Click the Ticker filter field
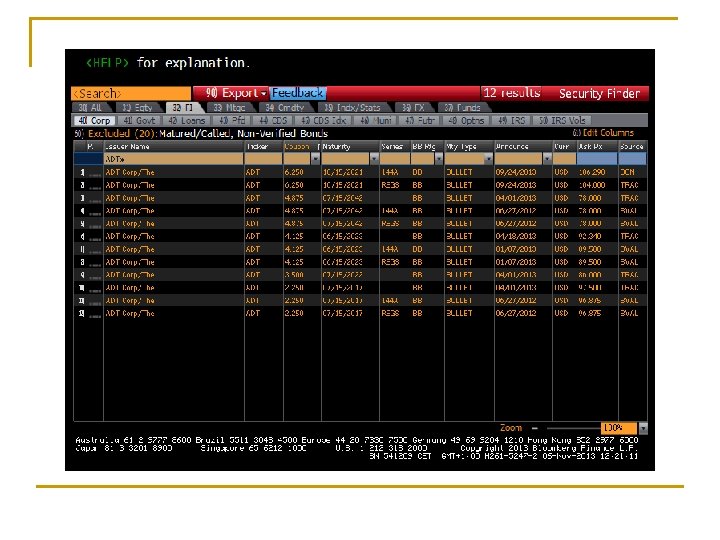The width and height of the screenshot is (720, 540). [x=264, y=159]
